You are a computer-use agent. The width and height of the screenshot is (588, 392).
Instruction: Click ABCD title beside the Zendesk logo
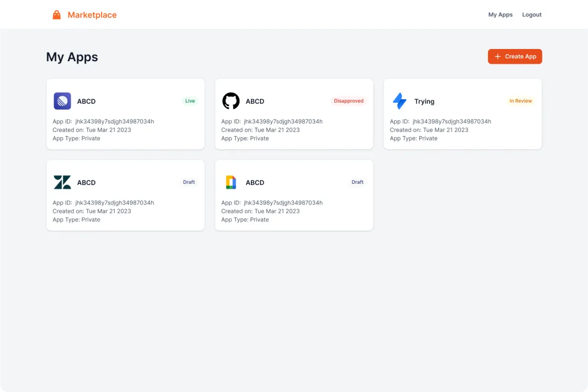[86, 183]
